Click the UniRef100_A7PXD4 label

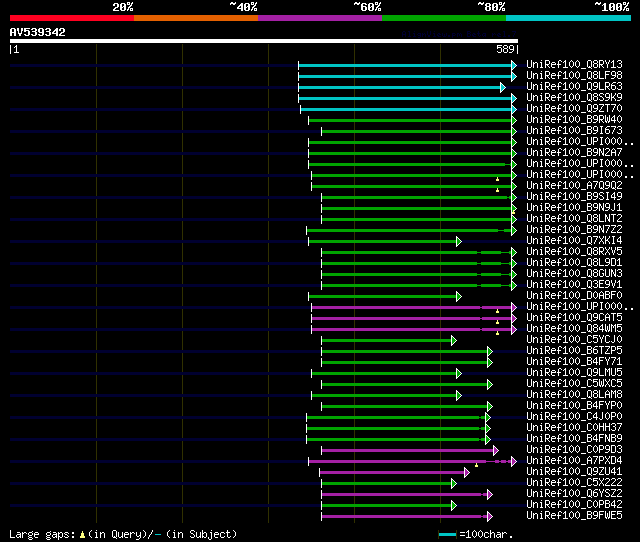click(x=574, y=461)
